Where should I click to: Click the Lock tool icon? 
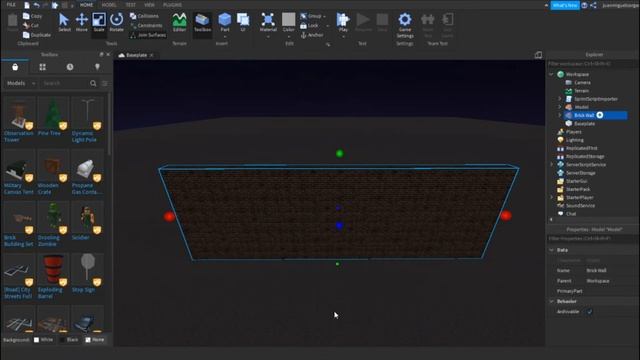[x=304, y=26]
